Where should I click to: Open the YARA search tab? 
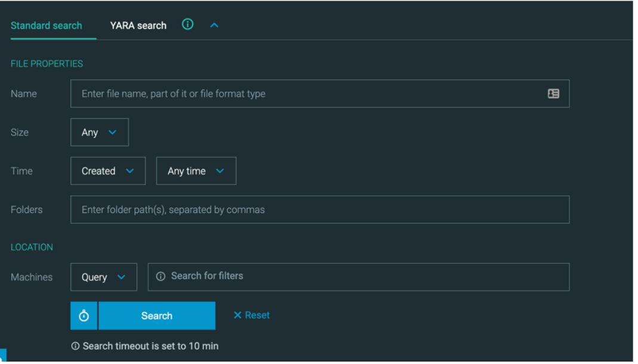click(138, 26)
